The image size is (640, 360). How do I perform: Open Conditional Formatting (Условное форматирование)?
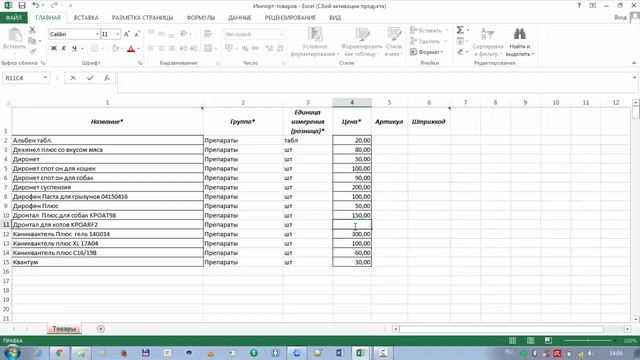(315, 42)
